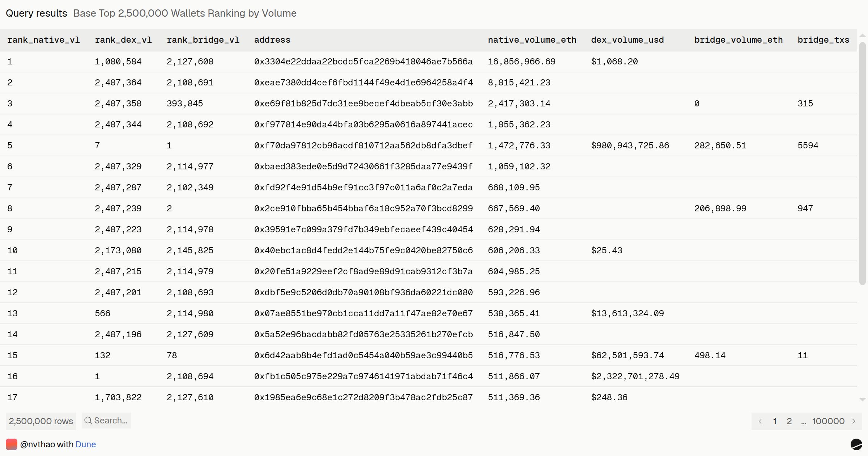Select native volume 16,856,966.69 cell
868x456 pixels.
(522, 62)
